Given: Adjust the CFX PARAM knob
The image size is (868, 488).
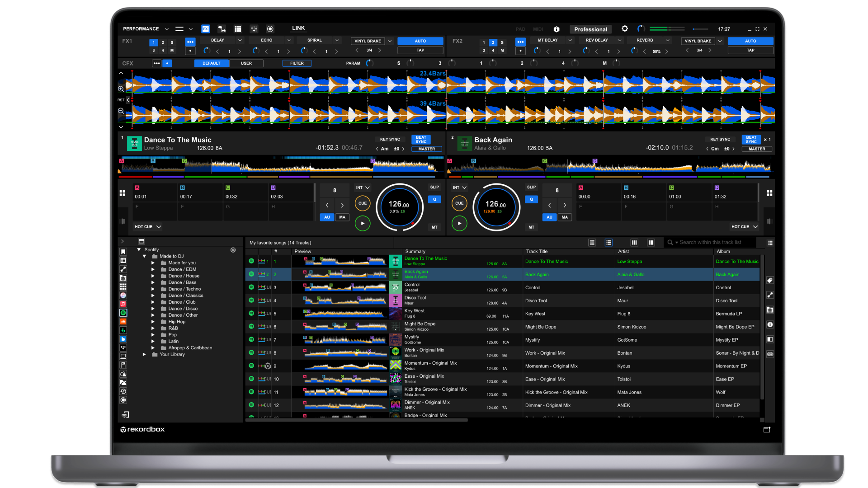Looking at the screenshot, I should tap(370, 63).
